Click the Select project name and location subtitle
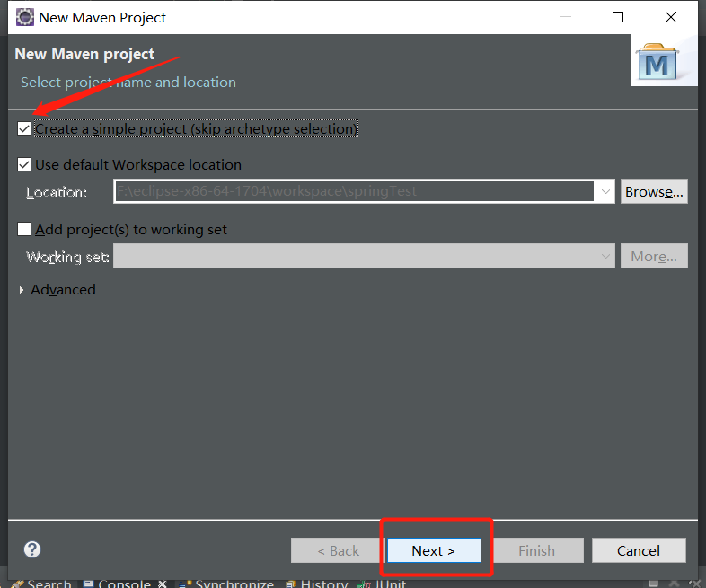The height and width of the screenshot is (588, 706). pos(128,83)
